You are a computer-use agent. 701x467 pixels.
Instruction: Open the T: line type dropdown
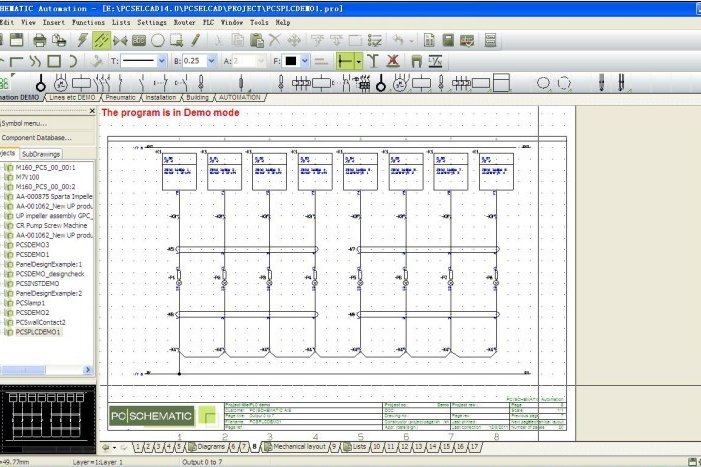[162, 61]
